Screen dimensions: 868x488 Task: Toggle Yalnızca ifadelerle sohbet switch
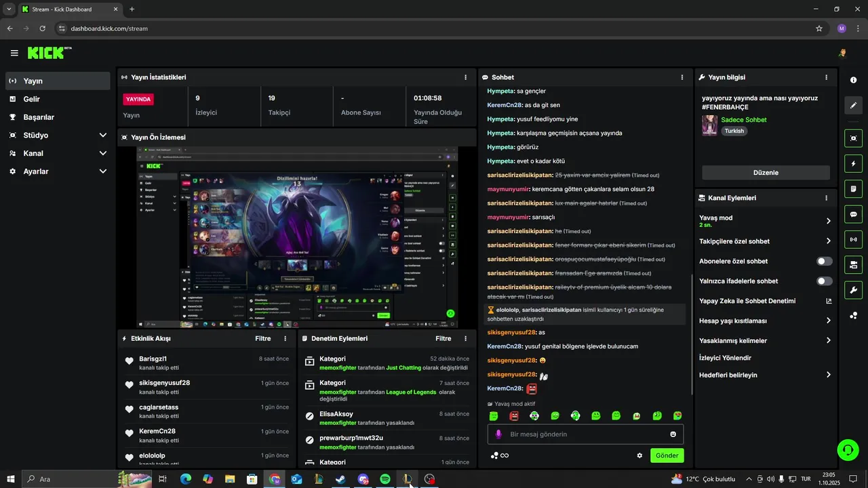(x=825, y=281)
